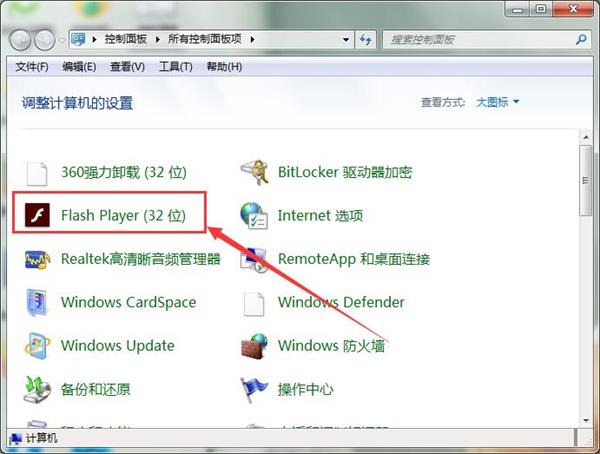Click the Windows 防火墙 brick wall icon
The height and width of the screenshot is (454, 600).
coord(254,346)
